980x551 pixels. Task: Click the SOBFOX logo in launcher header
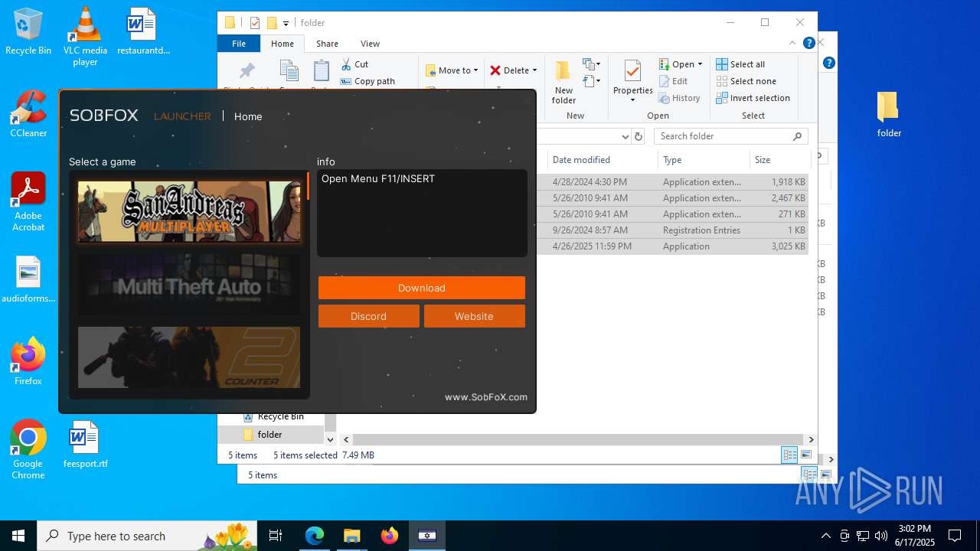[104, 116]
